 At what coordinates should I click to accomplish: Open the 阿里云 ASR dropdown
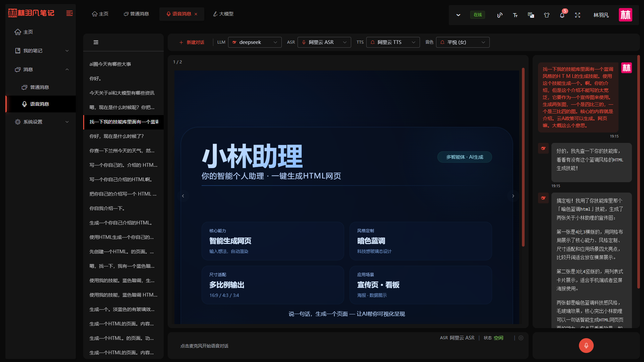point(324,42)
